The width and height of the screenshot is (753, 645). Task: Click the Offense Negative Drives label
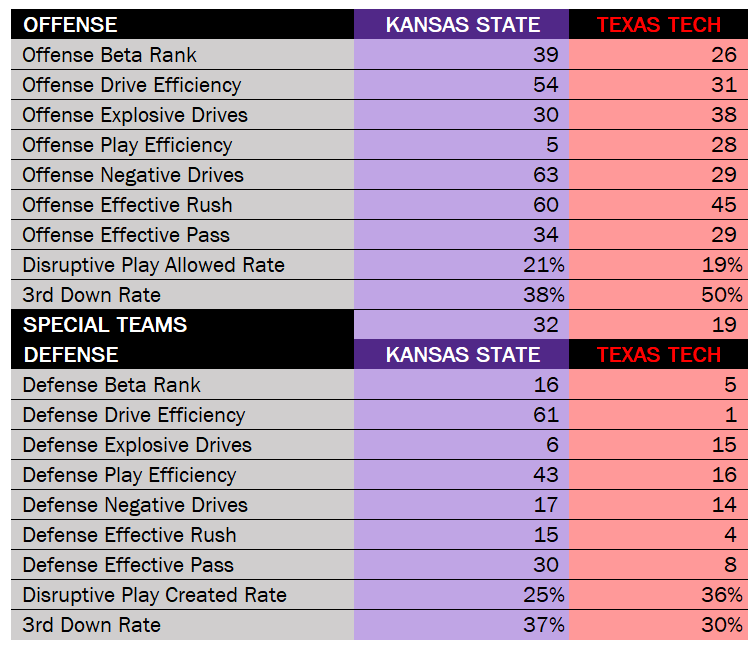point(133,175)
